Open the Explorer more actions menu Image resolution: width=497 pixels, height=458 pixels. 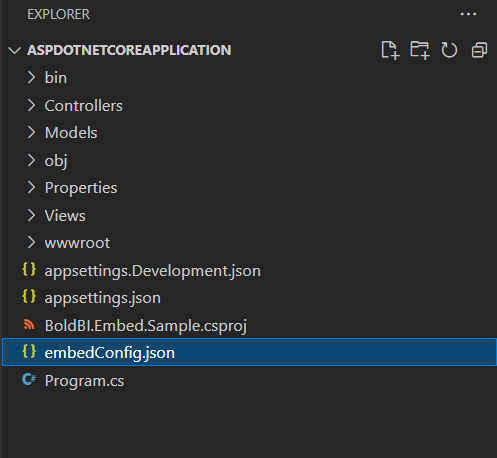pos(468,14)
